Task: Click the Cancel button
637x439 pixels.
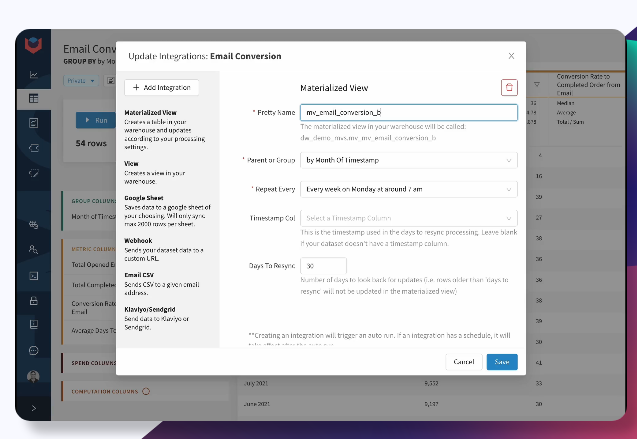Action: pyautogui.click(x=464, y=362)
